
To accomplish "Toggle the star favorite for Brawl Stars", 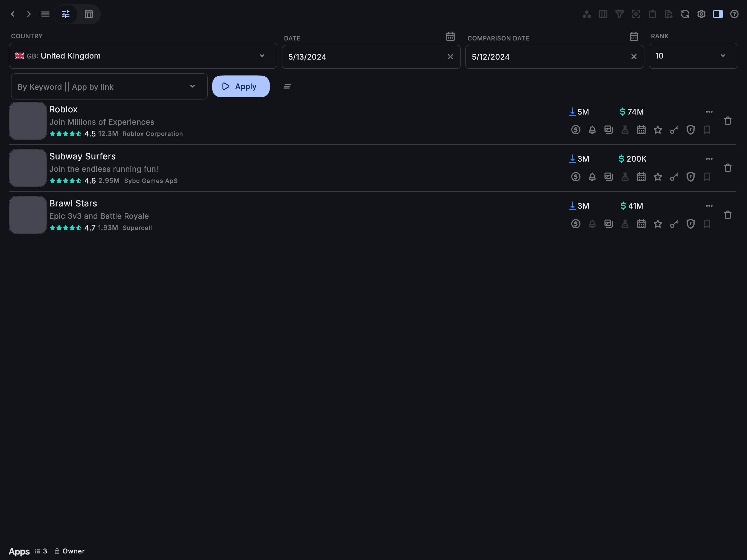I will point(658,224).
